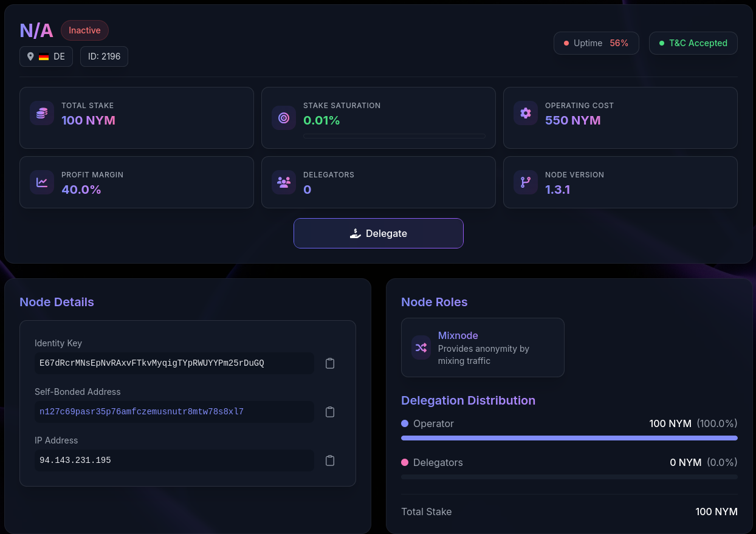The image size is (756, 534).
Task: Click the Self-Bonded Address label
Action: (78, 392)
